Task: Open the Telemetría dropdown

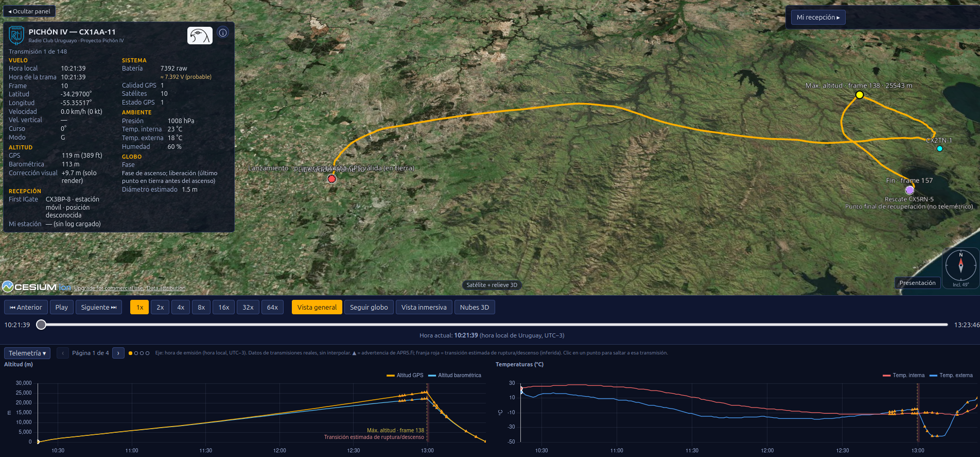Action: point(27,353)
